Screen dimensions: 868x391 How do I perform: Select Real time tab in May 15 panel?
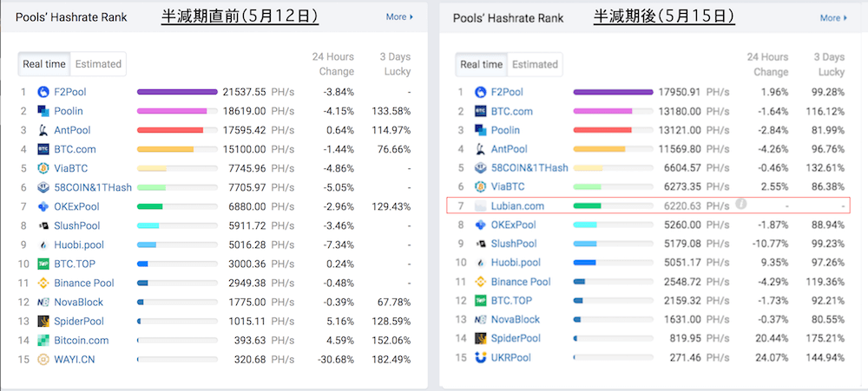(482, 64)
